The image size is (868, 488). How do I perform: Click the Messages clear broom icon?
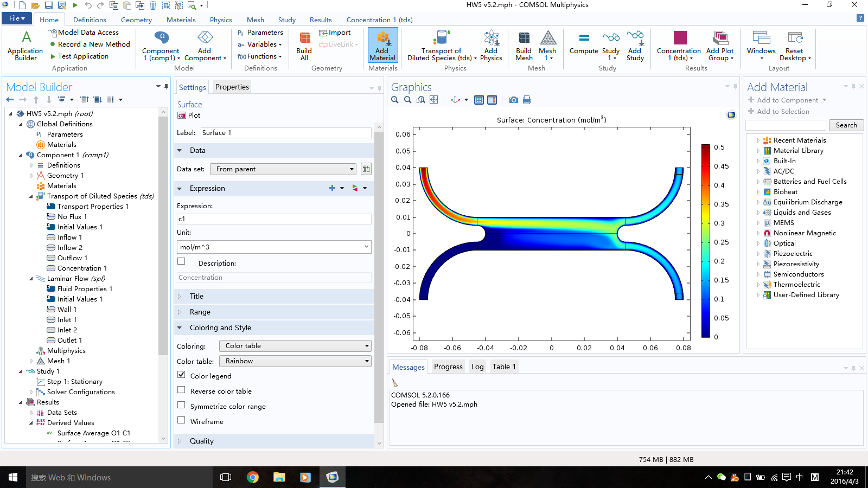click(x=395, y=383)
